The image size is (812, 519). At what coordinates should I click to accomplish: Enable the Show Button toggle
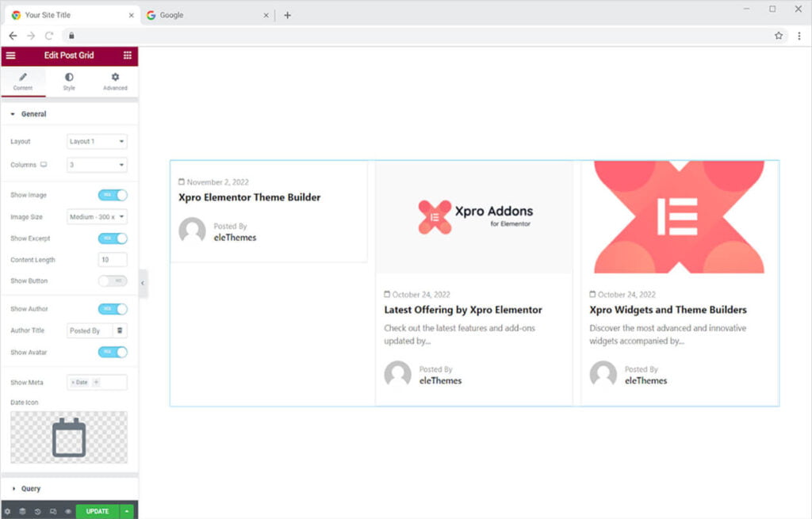click(113, 280)
